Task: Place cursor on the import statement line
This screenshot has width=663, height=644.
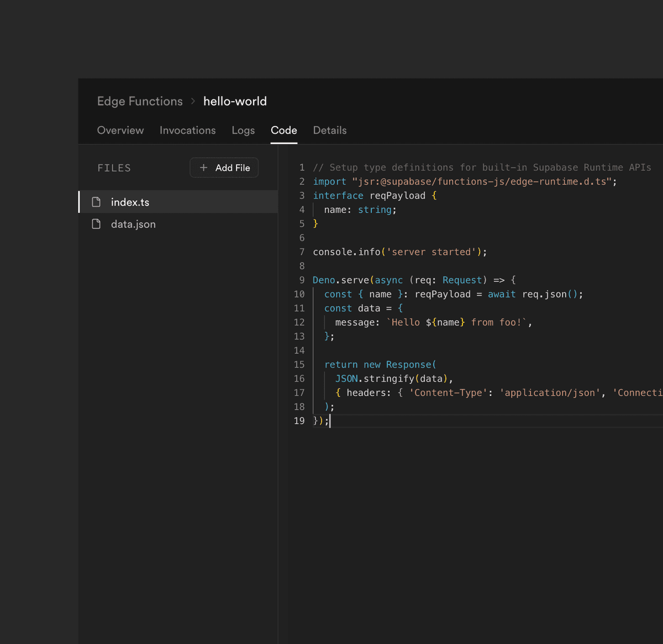Action: coord(464,181)
